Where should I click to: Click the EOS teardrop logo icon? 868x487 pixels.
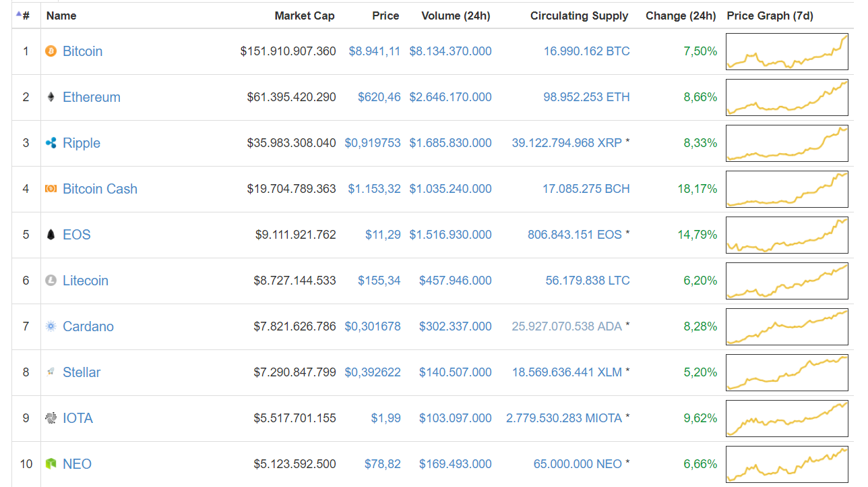click(51, 235)
